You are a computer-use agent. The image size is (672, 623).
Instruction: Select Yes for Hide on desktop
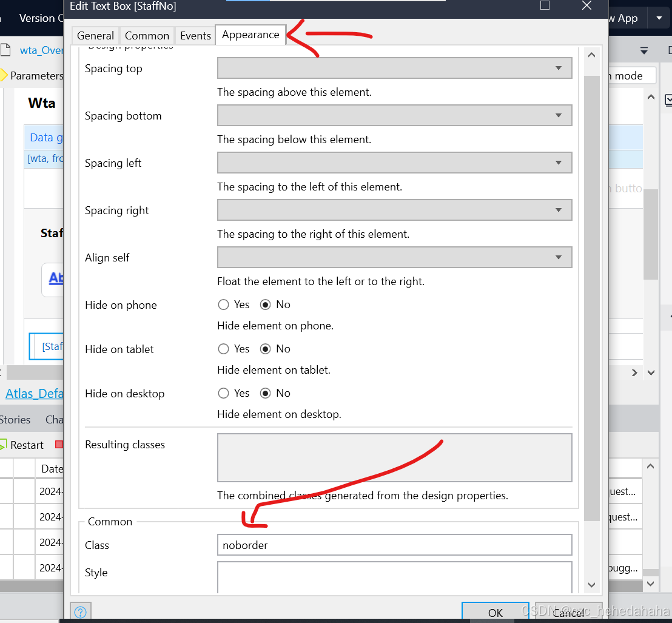pyautogui.click(x=223, y=392)
